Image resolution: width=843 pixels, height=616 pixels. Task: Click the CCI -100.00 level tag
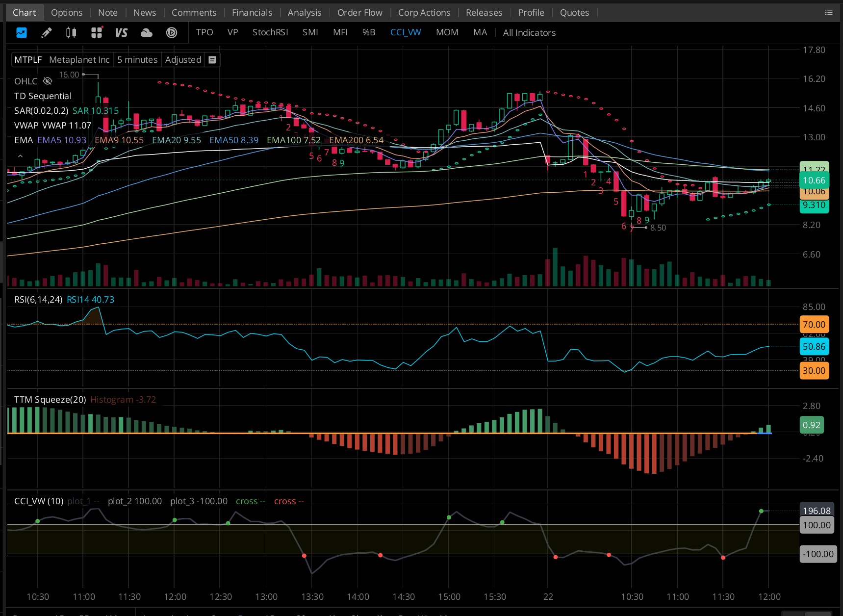point(818,554)
